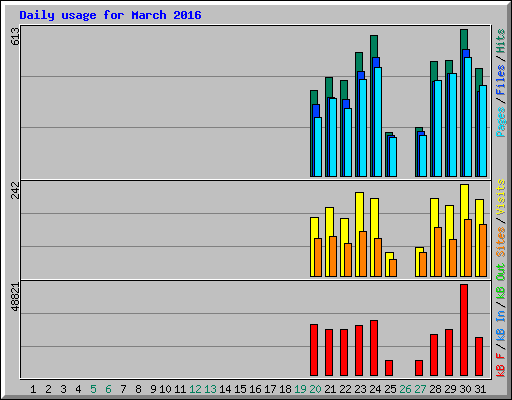Select day 22 on the x-axis
The width and height of the screenshot is (512, 400).
[345, 389]
